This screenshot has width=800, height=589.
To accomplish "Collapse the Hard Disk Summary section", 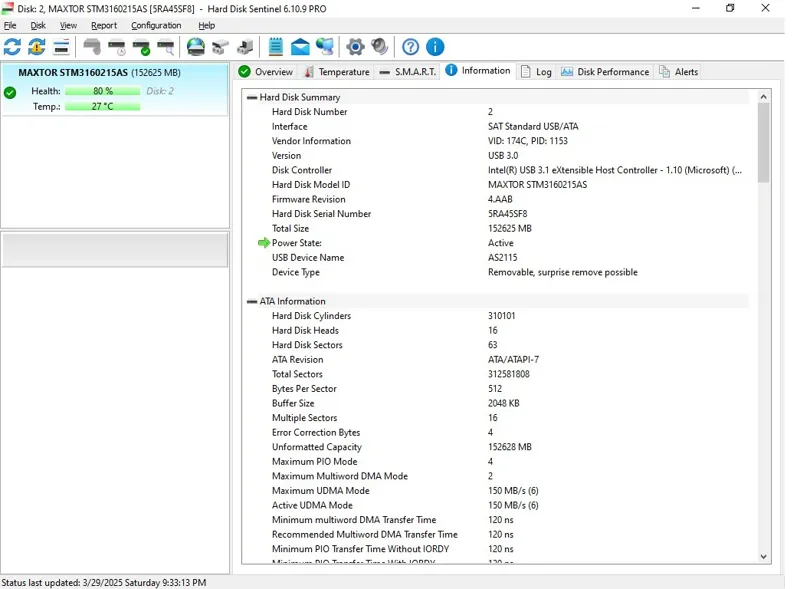I will [252, 98].
